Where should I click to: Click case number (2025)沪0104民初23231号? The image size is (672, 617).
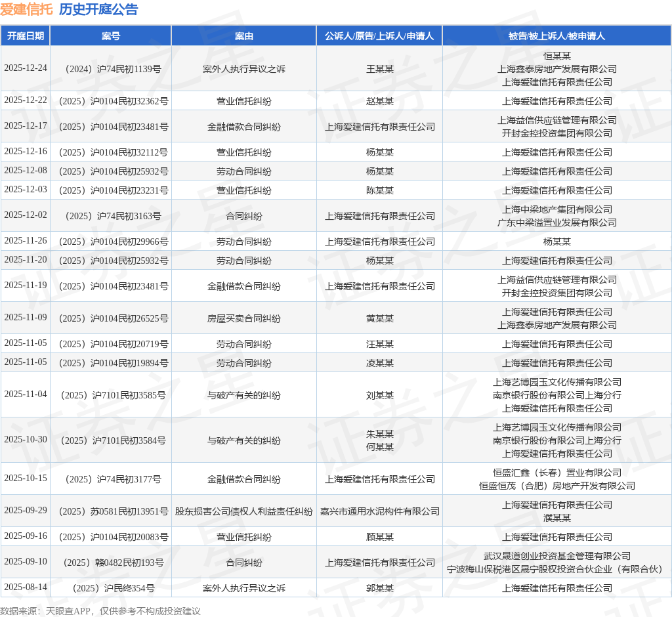[x=110, y=190]
